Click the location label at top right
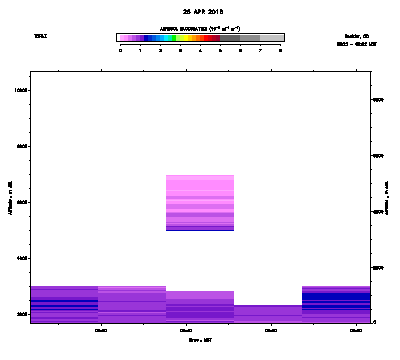 coord(357,36)
